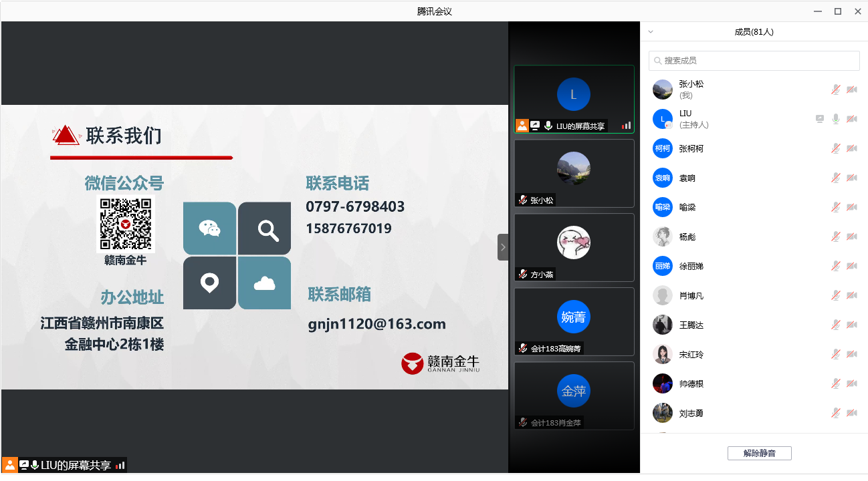
Task: Click the camera icon in 张小松 (我) row
Action: pos(852,90)
